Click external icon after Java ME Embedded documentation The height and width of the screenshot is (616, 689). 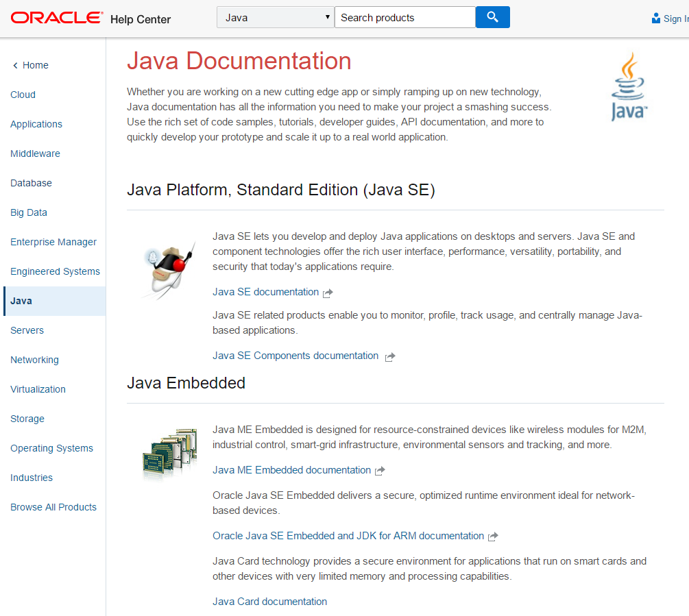(x=380, y=471)
